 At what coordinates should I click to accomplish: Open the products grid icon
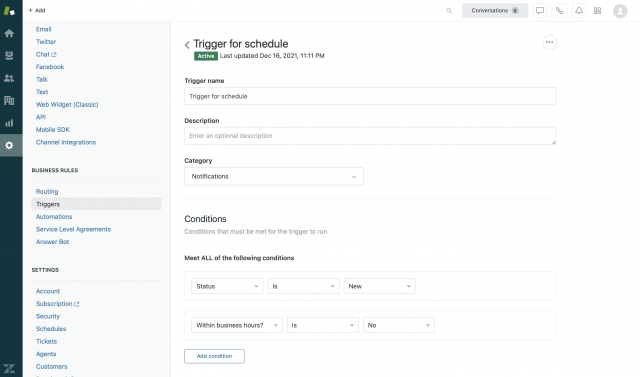coord(597,11)
